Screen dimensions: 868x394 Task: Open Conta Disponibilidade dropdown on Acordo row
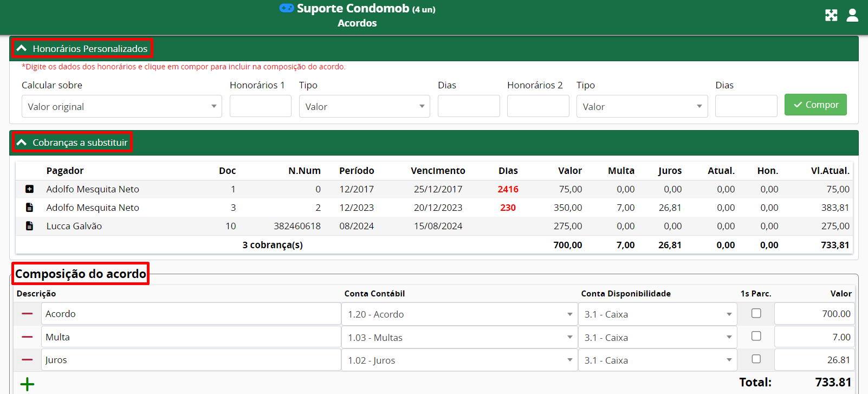coord(657,314)
